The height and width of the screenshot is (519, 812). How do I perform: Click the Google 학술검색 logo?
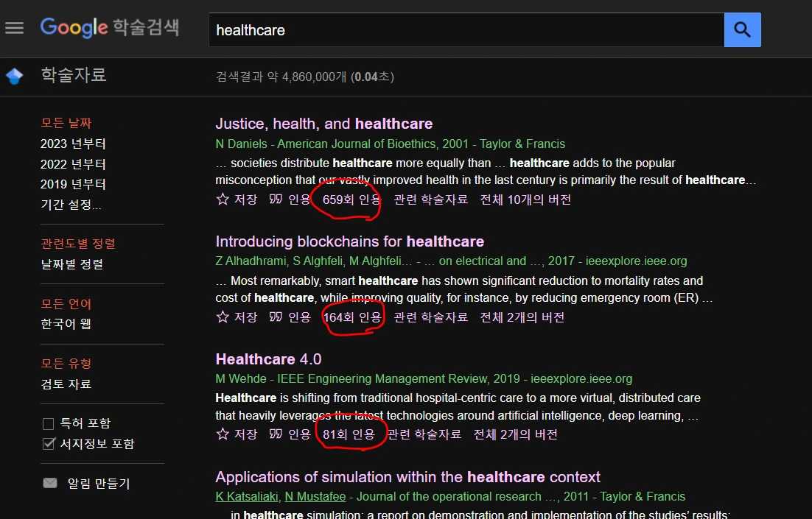pos(110,27)
